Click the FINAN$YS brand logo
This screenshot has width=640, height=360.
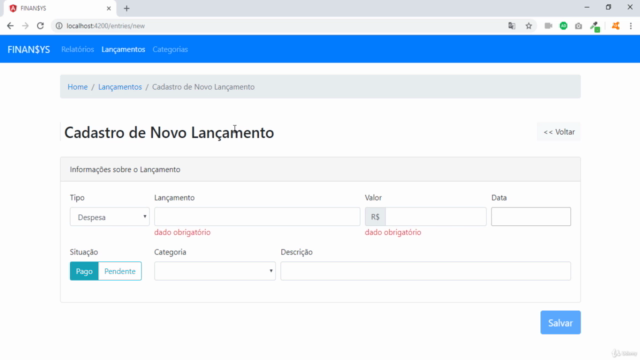point(29,49)
